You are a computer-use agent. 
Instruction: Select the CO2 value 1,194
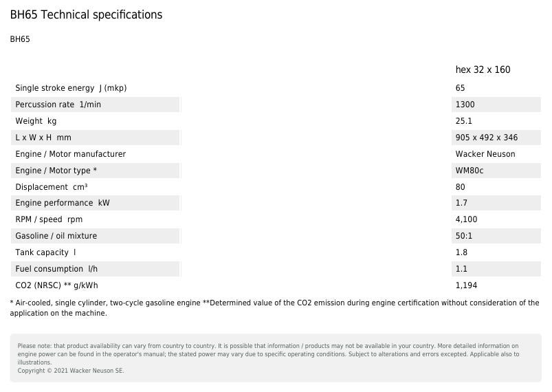coord(466,285)
